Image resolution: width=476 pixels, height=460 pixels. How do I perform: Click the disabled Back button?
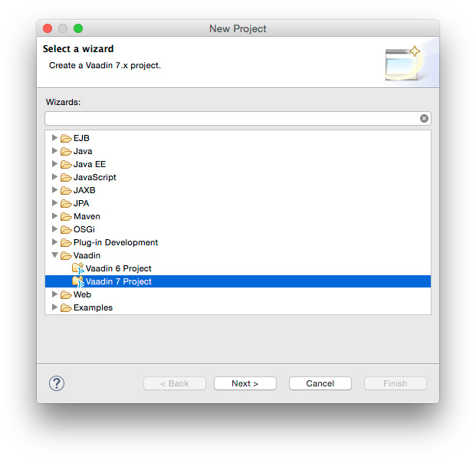click(x=175, y=383)
